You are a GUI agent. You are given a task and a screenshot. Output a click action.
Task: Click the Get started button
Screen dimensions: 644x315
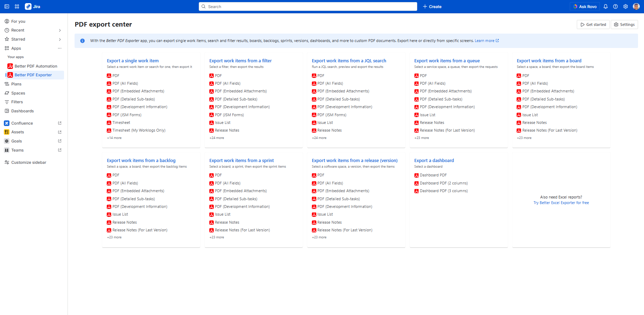click(x=593, y=24)
